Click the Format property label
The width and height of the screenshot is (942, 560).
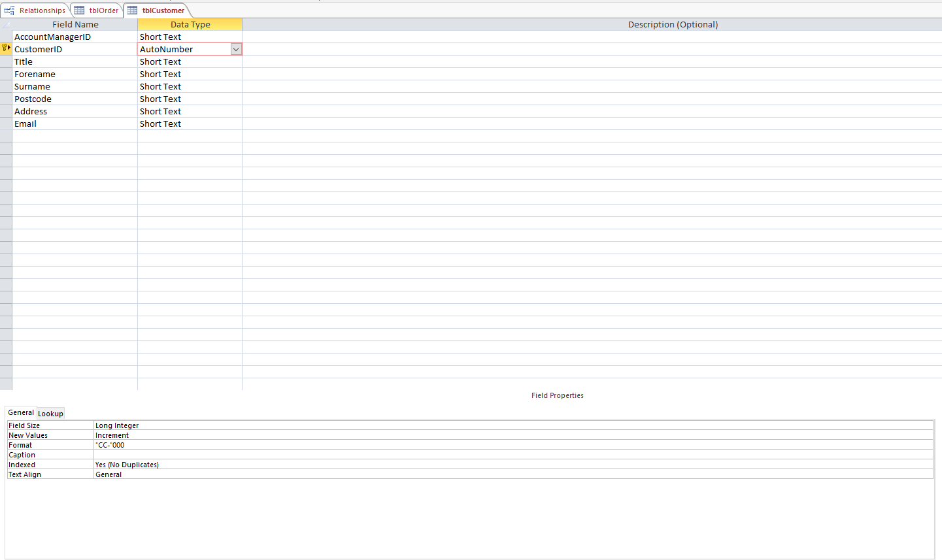coord(20,445)
